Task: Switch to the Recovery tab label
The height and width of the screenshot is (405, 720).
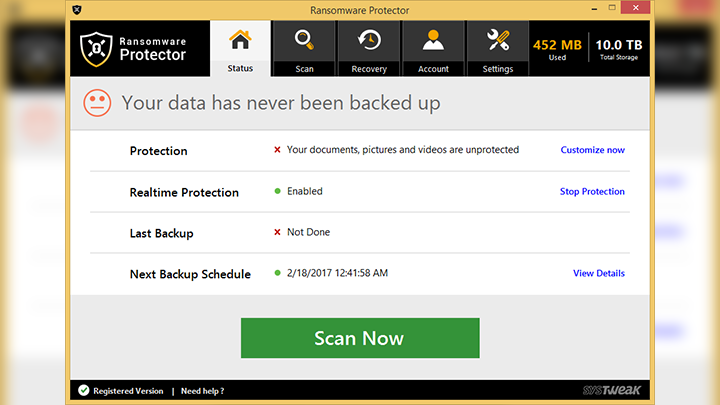Action: click(x=369, y=69)
